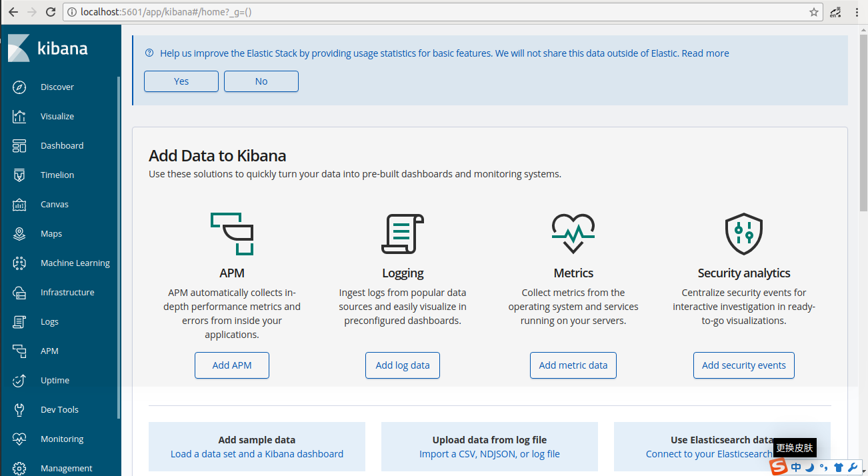This screenshot has width=868, height=476.
Task: Go forward in the browser
Action: coord(31,12)
